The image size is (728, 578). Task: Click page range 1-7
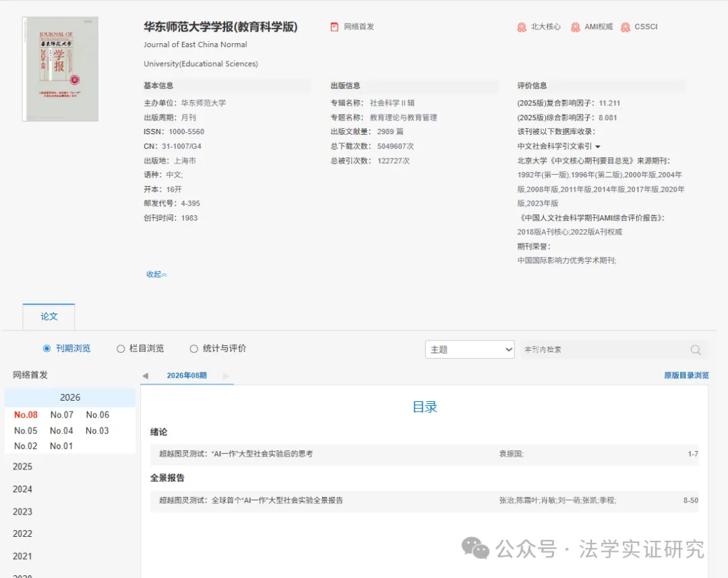click(x=693, y=454)
